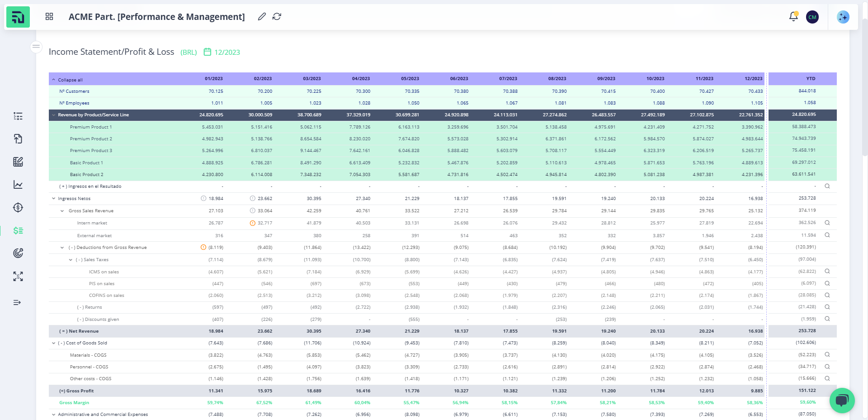Click the green app logo icon
This screenshot has width=868, height=420.
pyautogui.click(x=18, y=17)
